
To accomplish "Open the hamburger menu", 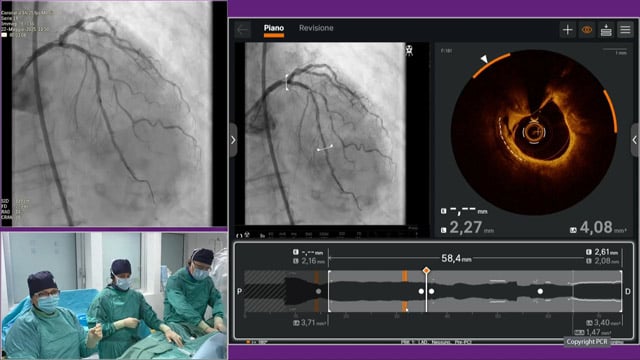I will click(x=625, y=30).
